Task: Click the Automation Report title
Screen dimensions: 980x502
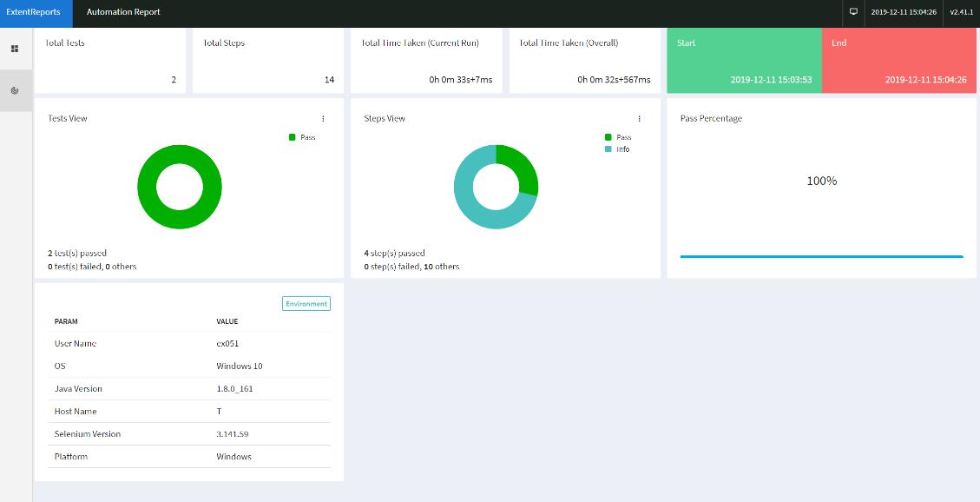Action: [123, 12]
